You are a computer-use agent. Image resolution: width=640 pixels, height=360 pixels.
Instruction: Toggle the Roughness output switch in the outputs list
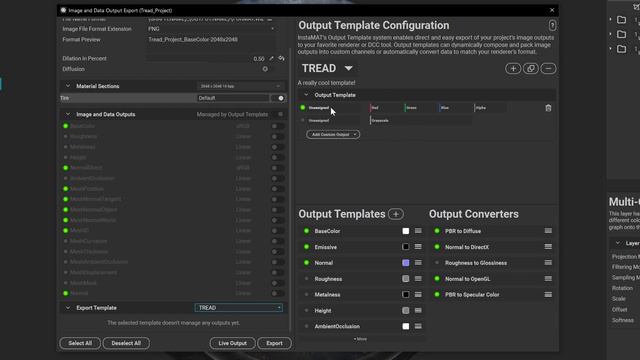coord(278,137)
